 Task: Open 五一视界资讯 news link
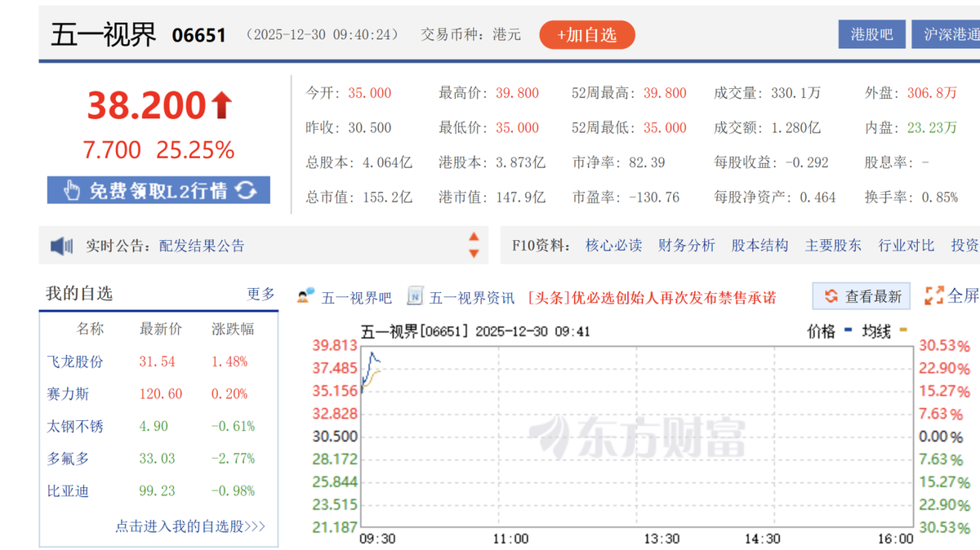click(472, 298)
